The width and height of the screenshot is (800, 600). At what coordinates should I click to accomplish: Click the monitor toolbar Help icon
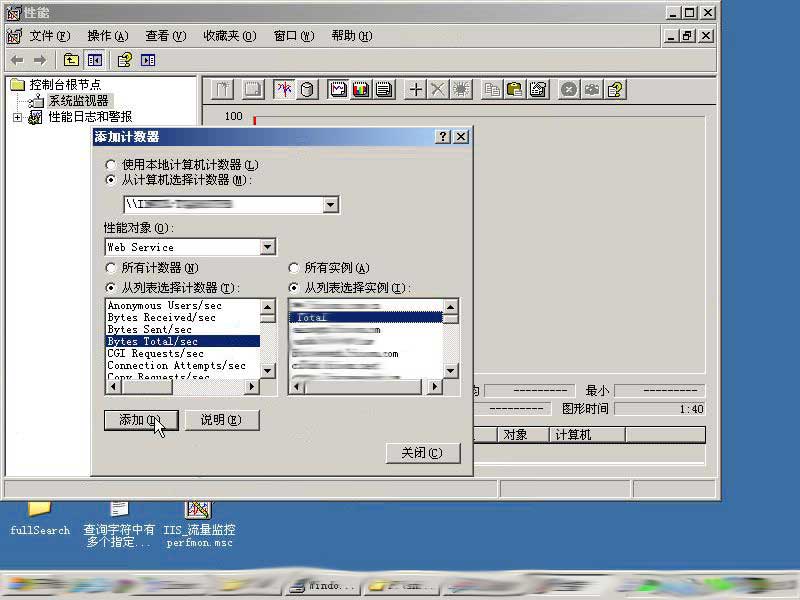tap(615, 90)
